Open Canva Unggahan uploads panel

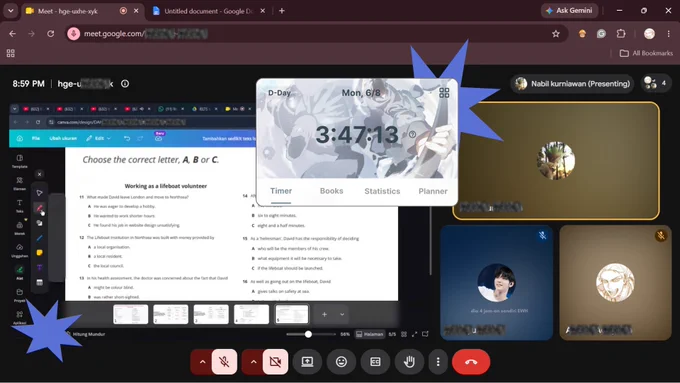tap(20, 250)
